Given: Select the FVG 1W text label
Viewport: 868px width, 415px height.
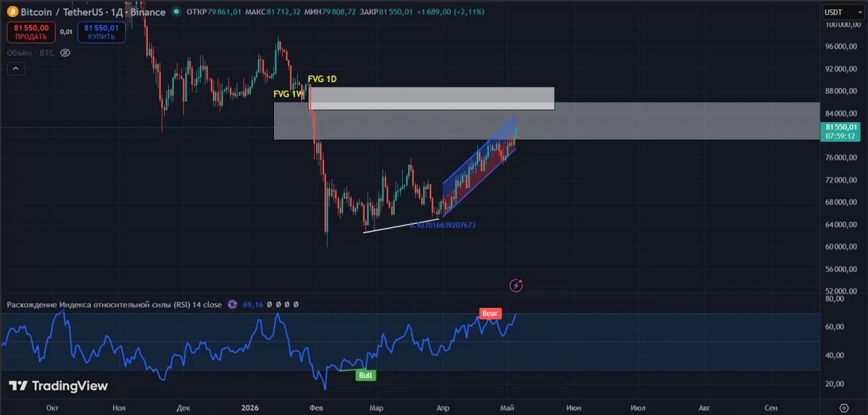Looking at the screenshot, I should tap(289, 94).
